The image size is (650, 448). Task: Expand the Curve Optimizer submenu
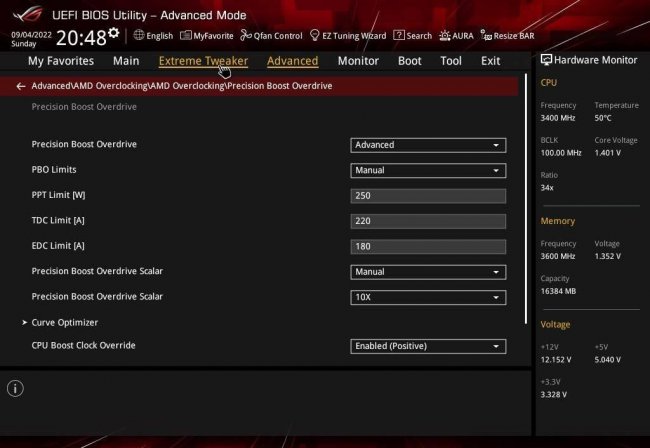coord(65,322)
